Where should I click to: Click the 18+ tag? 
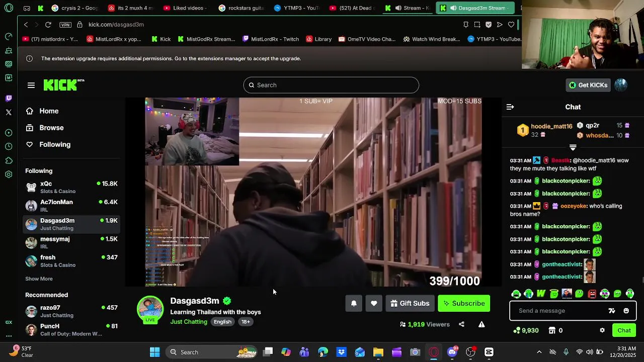[246, 322]
